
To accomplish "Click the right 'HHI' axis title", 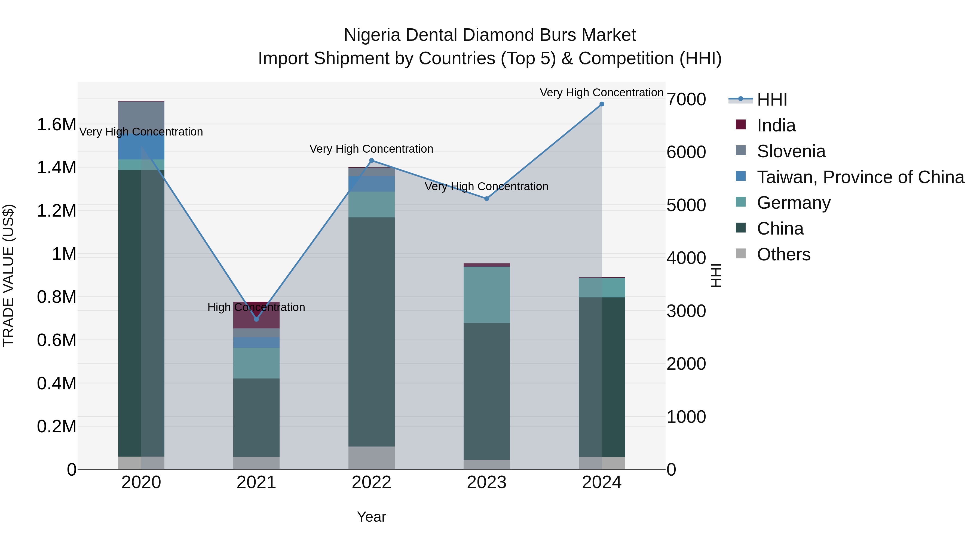I will click(716, 276).
